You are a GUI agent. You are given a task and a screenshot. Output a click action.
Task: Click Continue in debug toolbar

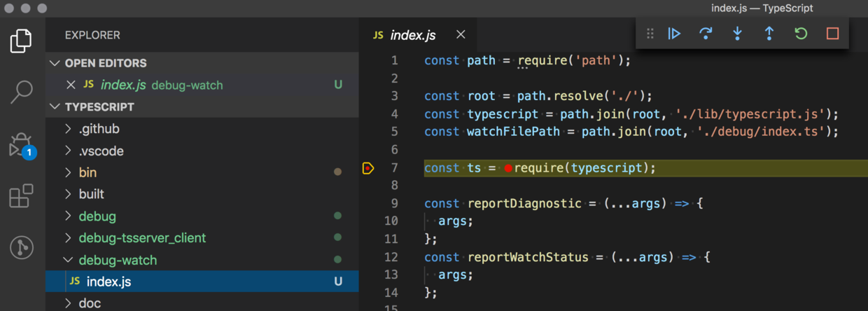click(x=674, y=34)
